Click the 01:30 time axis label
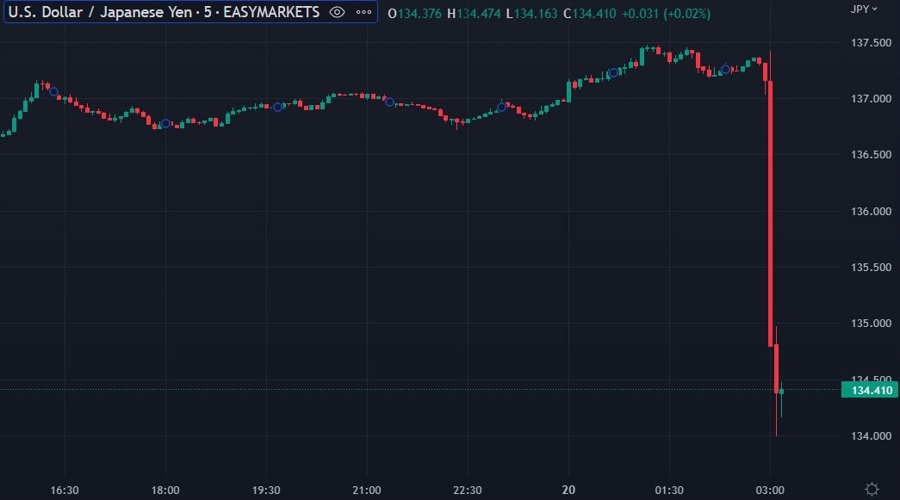The width and height of the screenshot is (900, 500). click(x=669, y=490)
